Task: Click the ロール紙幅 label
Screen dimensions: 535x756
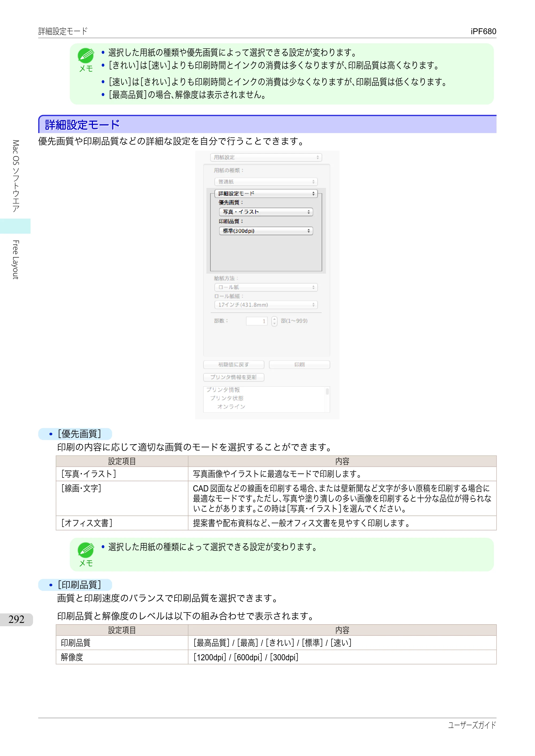Action: [x=229, y=296]
